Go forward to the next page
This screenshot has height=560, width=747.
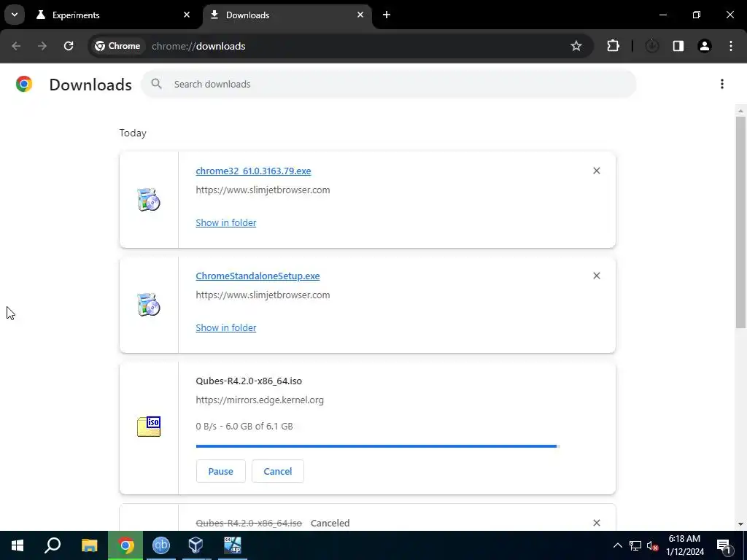click(42, 46)
